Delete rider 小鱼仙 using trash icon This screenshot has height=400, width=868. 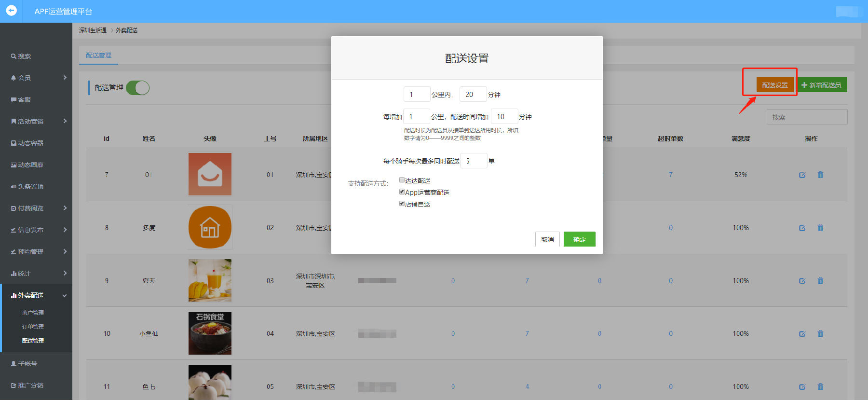click(x=820, y=333)
